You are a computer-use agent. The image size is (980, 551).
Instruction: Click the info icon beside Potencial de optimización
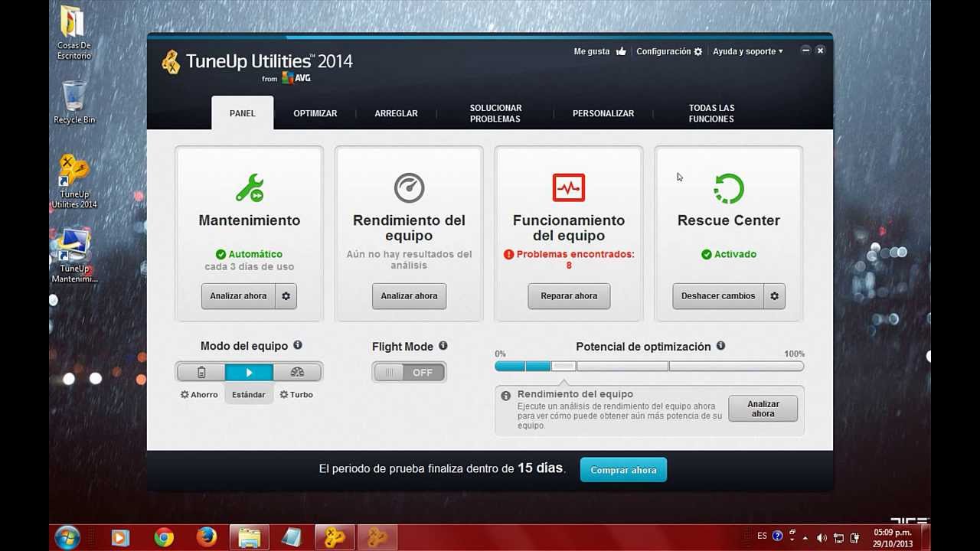tap(720, 346)
